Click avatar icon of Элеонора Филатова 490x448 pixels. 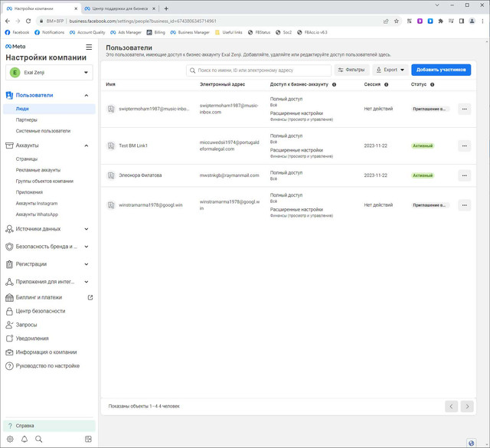(x=111, y=175)
